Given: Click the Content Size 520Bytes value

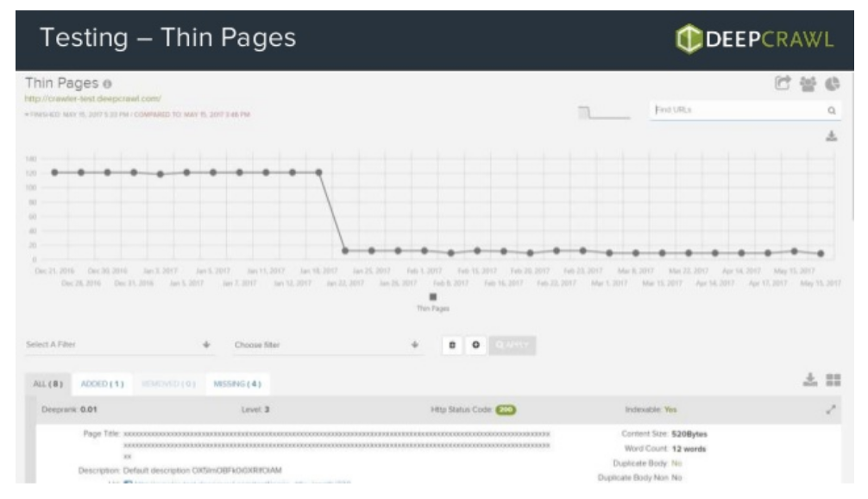Looking at the screenshot, I should click(x=689, y=434).
